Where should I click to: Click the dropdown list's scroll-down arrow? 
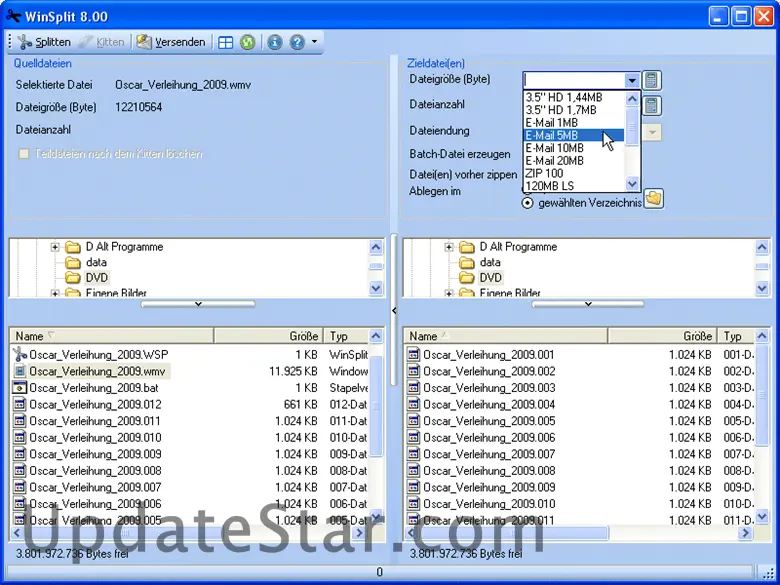coord(632,184)
